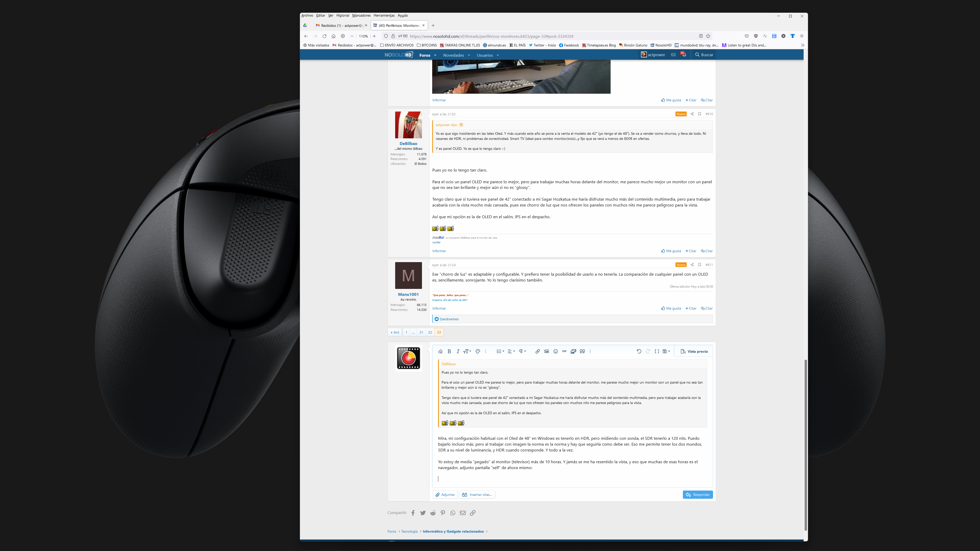Expand the quoted actpower post arrow
Screen dimensions: 980x551
click(461, 125)
